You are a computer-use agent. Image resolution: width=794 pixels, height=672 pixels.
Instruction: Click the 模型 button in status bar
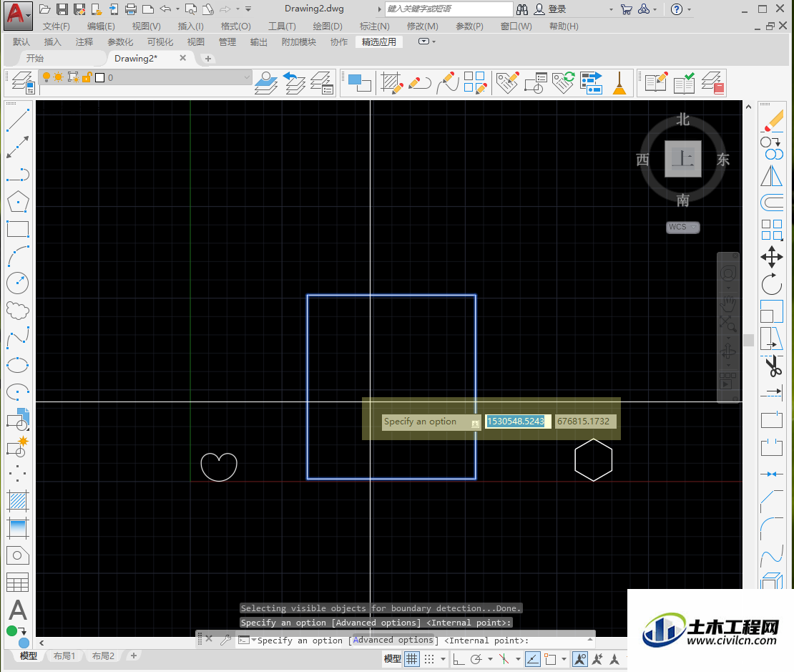click(x=392, y=659)
